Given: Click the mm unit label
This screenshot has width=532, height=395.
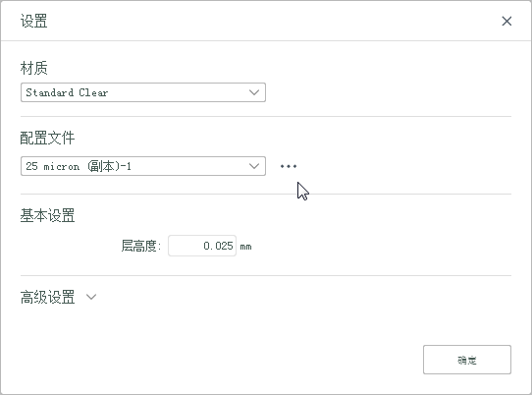Looking at the screenshot, I should (246, 247).
